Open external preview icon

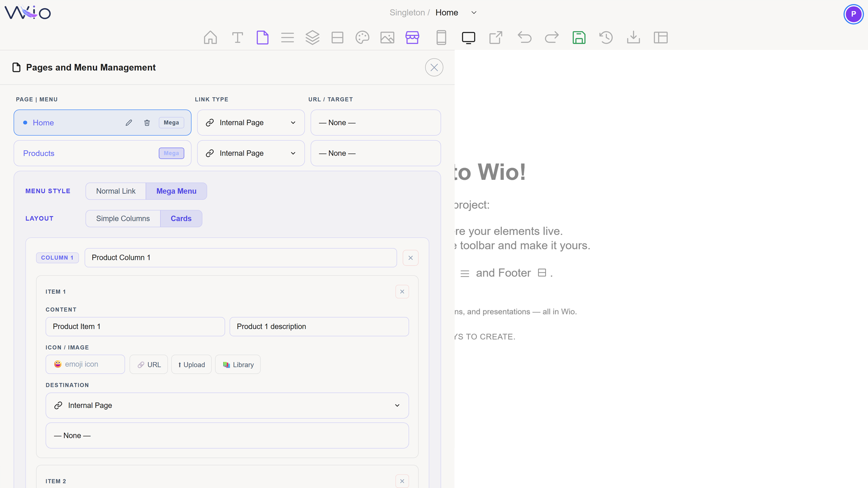pyautogui.click(x=496, y=38)
